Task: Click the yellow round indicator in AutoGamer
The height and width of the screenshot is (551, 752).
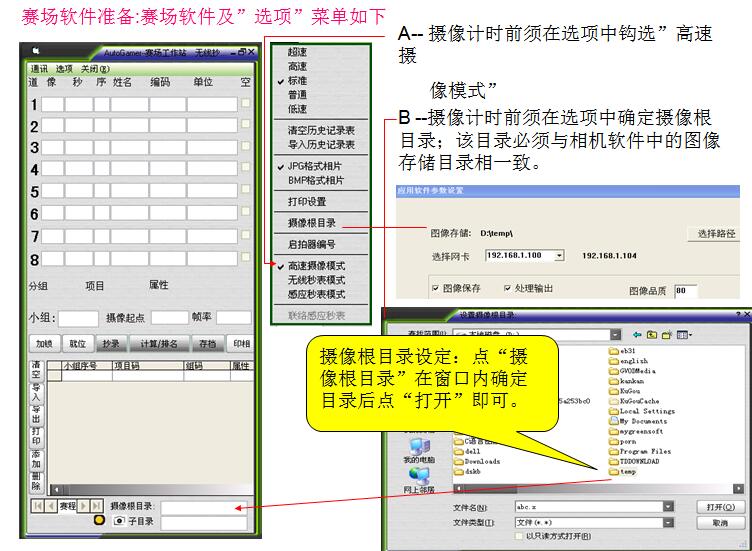Action: 99,520
